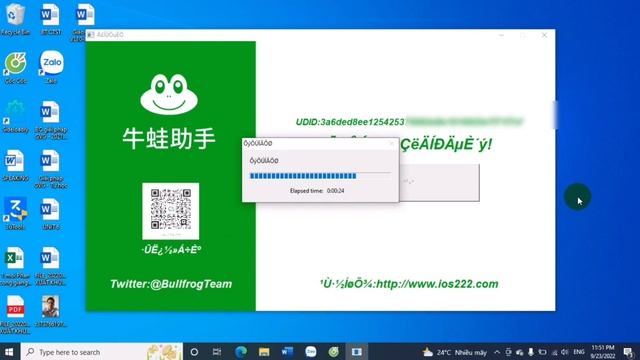Image resolution: width=640 pixels, height=360 pixels.
Task: Open Microsoft Edge from the taskbar
Action: click(241, 352)
